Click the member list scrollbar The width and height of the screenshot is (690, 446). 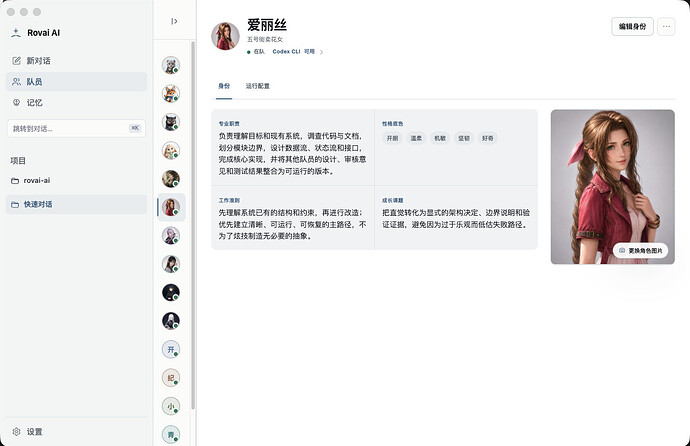193,225
